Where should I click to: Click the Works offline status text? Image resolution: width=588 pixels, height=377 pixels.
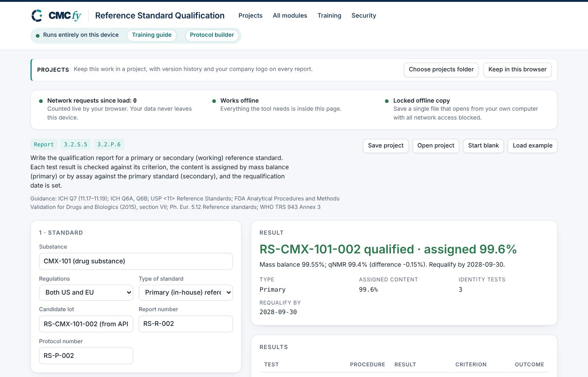pos(240,100)
